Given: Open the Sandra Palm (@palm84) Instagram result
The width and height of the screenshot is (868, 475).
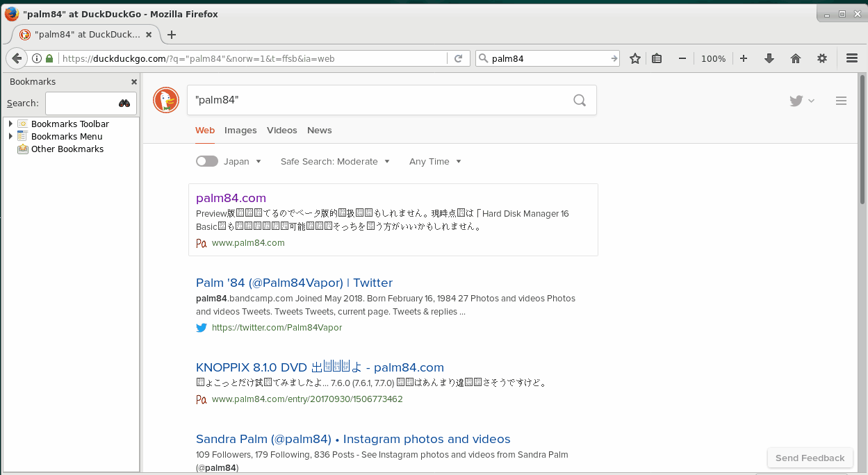Looking at the screenshot, I should click(x=353, y=439).
